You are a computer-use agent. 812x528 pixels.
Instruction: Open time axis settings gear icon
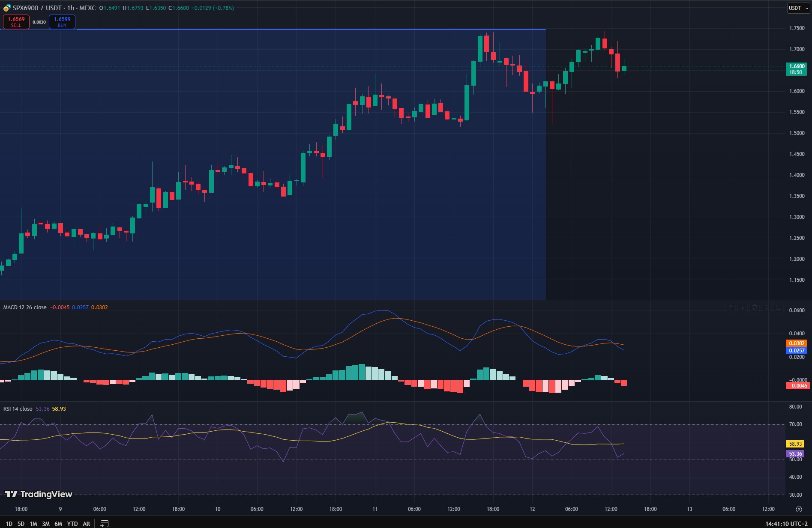(799, 509)
